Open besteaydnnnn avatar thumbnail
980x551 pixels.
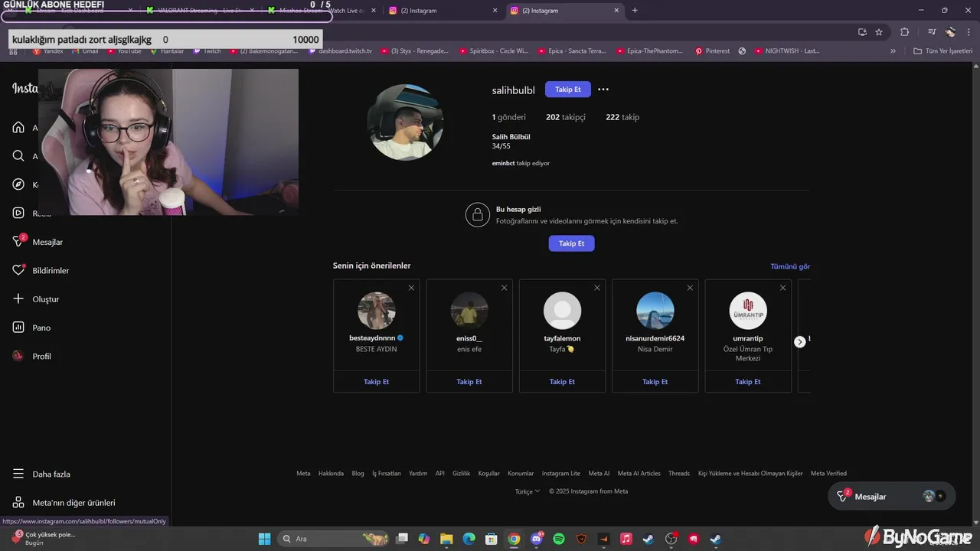pyautogui.click(x=377, y=311)
